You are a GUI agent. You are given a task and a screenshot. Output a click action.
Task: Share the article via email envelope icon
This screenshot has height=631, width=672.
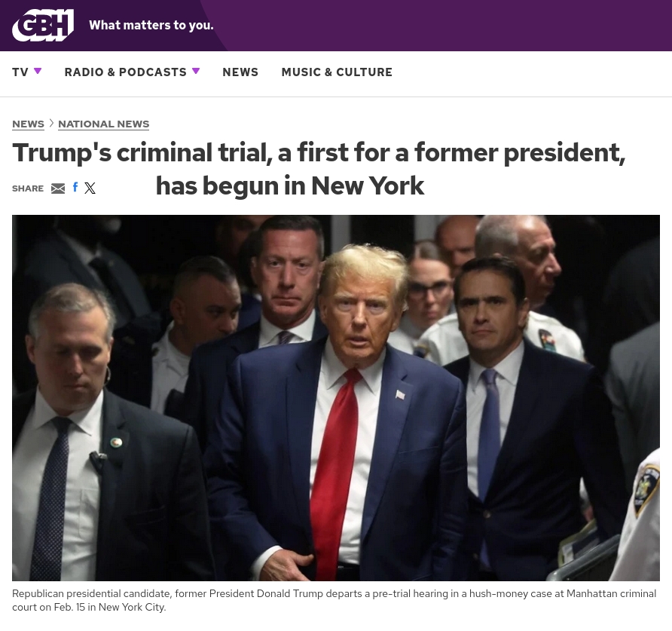(58, 188)
